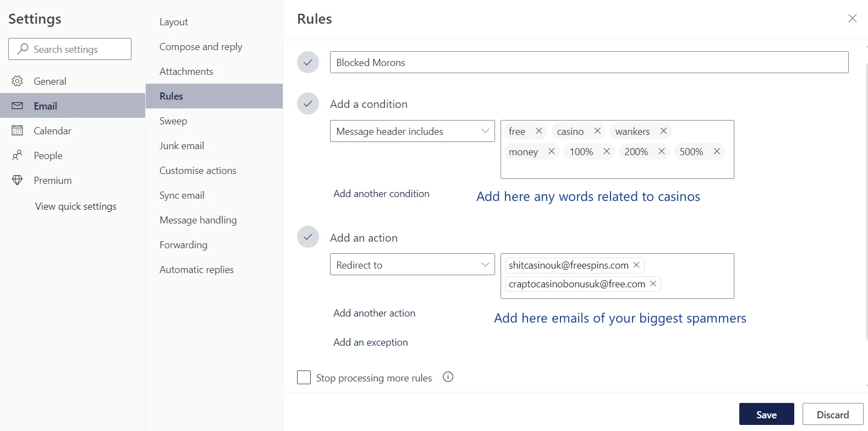Open Message handling settings
868x431 pixels.
[215, 220]
